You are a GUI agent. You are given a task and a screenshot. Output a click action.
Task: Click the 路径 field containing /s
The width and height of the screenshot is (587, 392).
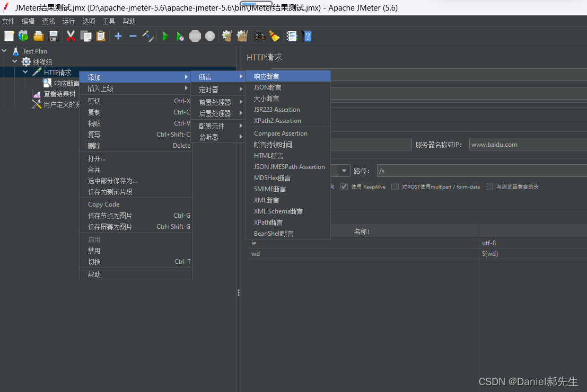click(482, 171)
